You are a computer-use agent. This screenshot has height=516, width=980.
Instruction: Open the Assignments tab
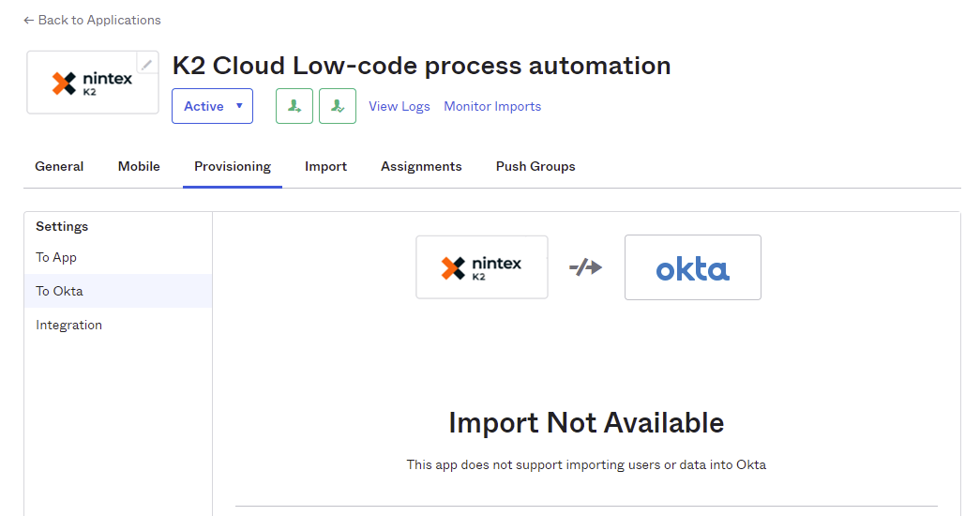pos(421,166)
